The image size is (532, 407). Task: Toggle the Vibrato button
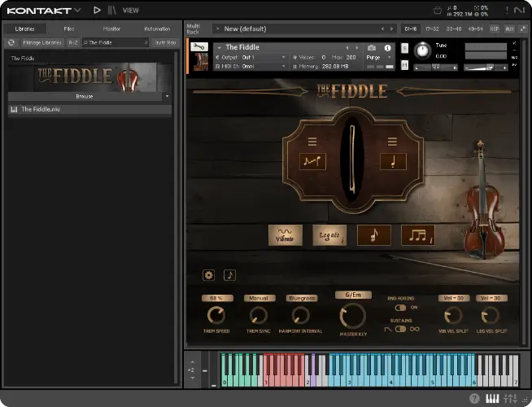click(x=285, y=235)
